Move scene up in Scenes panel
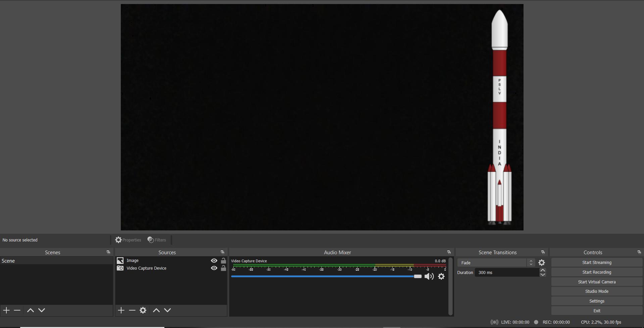The height and width of the screenshot is (328, 644). click(x=30, y=310)
